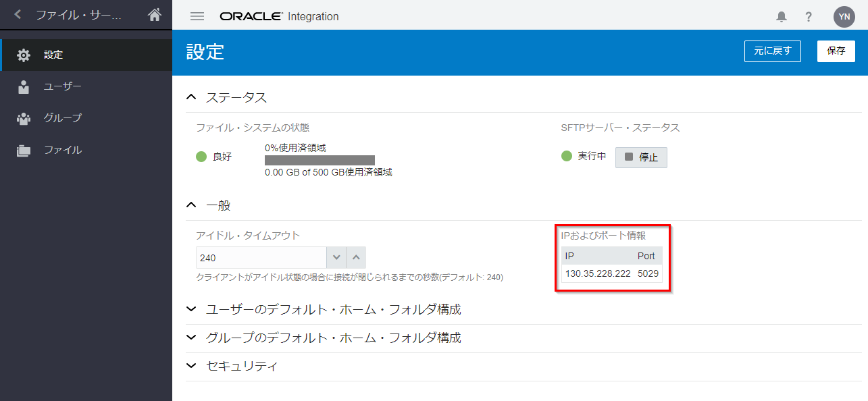Click the help question mark icon
Image resolution: width=868 pixels, height=401 pixels.
[x=809, y=16]
